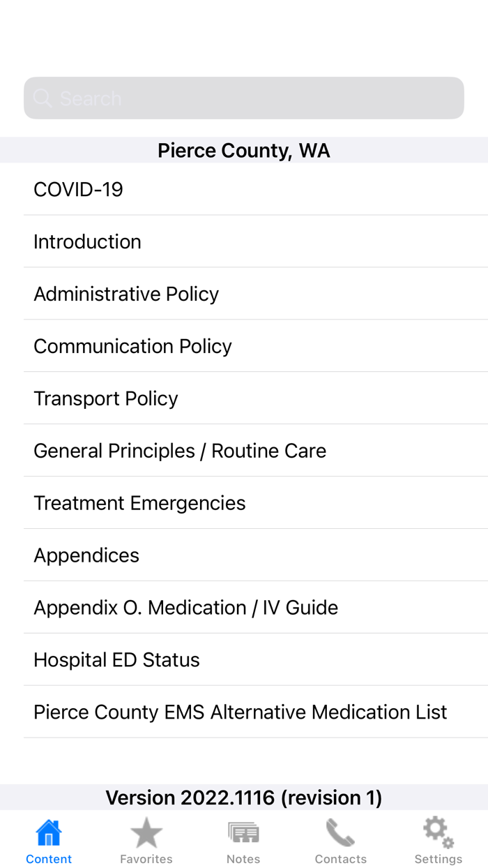Open Notes using the notepad icon
488x868 pixels.
[243, 831]
